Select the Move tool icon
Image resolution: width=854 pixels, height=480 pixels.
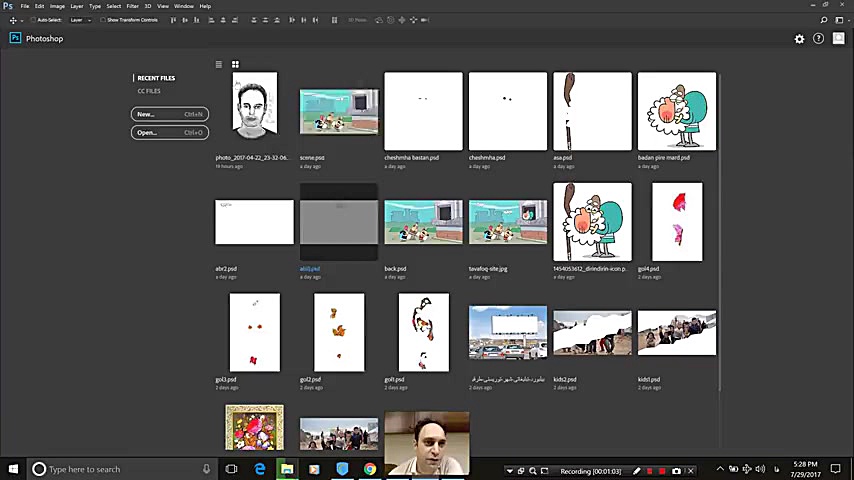[x=13, y=20]
